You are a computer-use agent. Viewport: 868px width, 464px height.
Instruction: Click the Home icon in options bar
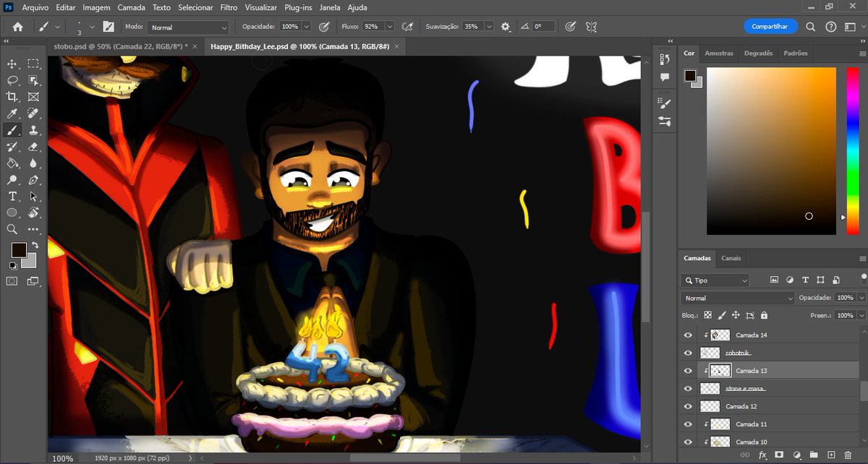click(17, 27)
